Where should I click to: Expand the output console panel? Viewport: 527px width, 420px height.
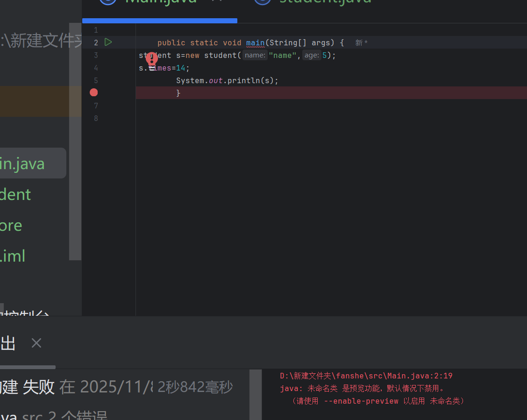click(8, 343)
